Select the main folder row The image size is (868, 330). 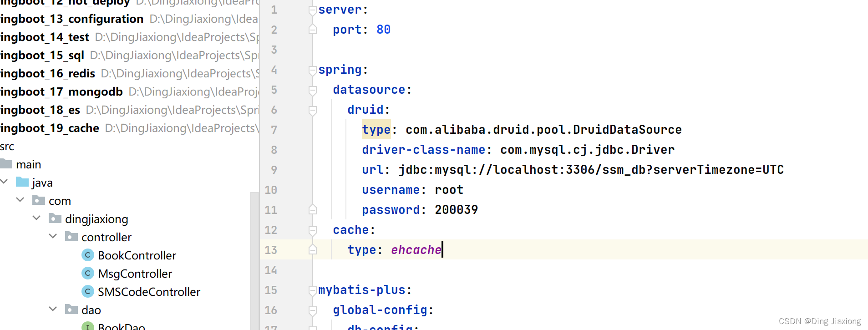129,164
